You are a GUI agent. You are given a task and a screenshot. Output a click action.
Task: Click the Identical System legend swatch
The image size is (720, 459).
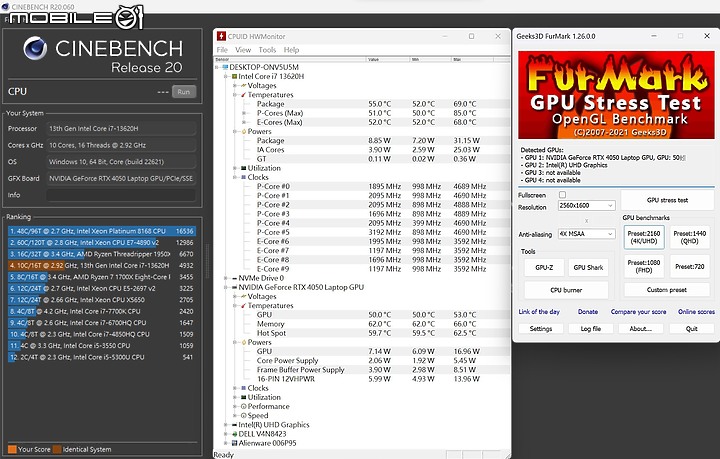(57, 449)
